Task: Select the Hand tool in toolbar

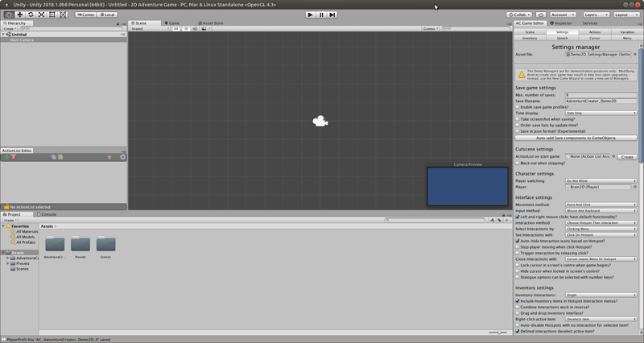Action: pos(9,14)
